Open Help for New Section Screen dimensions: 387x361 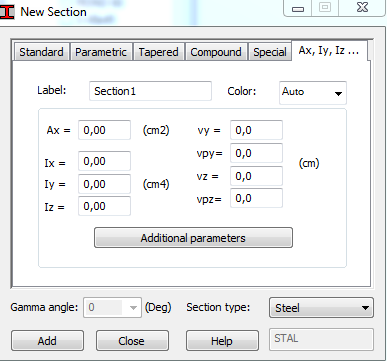click(x=222, y=341)
